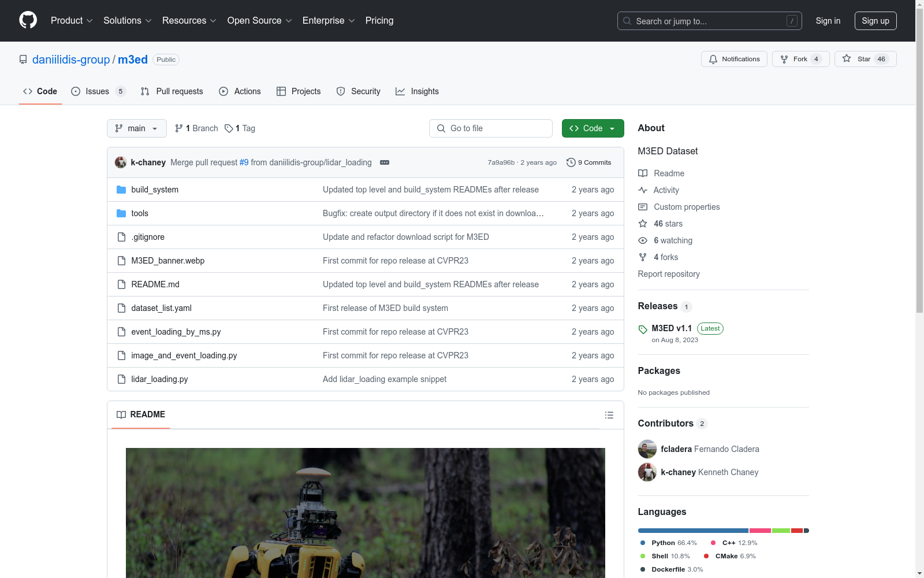
Task: Open commit hash 7a9a96b
Action: (x=501, y=162)
